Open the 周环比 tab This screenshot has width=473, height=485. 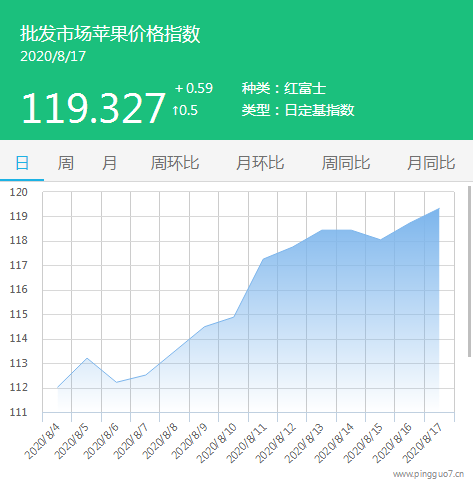[x=175, y=163]
